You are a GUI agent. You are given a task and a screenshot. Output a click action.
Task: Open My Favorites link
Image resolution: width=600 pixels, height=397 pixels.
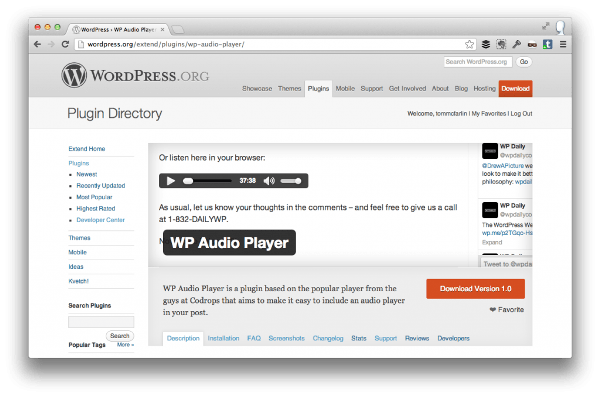[489, 114]
